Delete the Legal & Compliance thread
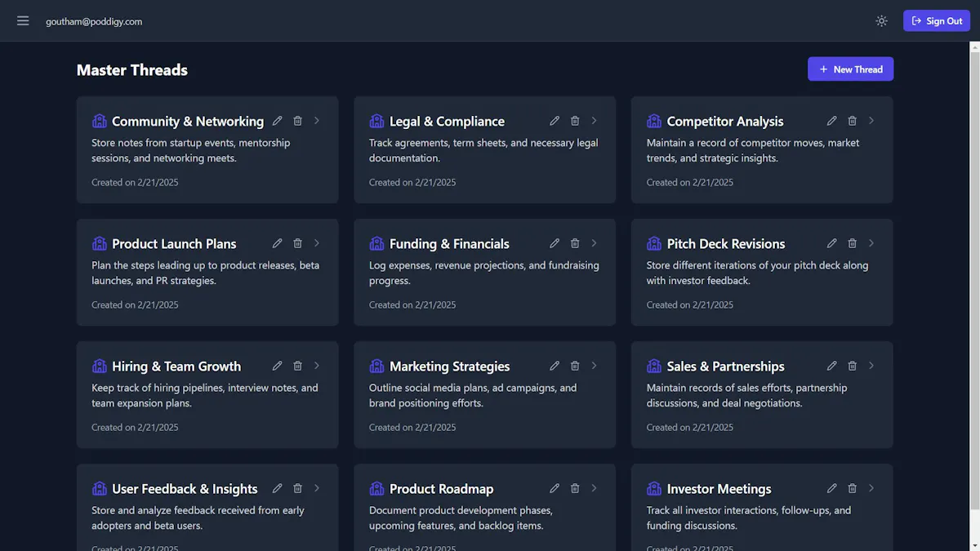This screenshot has width=980, height=551. coord(575,121)
